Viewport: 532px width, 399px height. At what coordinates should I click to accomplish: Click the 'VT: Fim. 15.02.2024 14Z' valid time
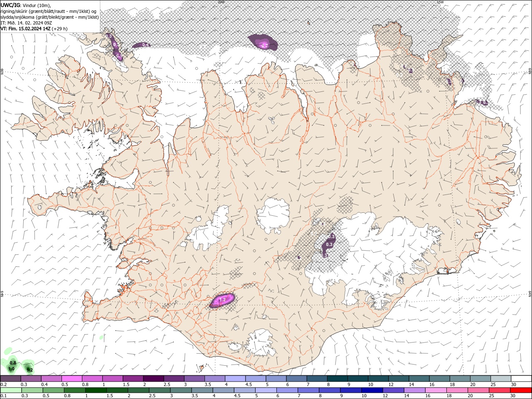[x=25, y=29]
